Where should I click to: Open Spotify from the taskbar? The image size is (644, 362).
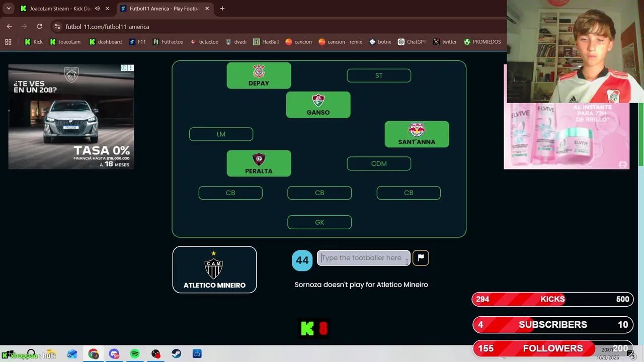coord(135,354)
